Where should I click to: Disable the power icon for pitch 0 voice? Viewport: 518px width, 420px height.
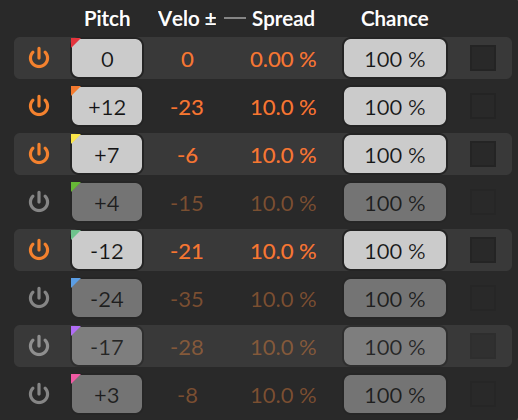[x=39, y=58]
